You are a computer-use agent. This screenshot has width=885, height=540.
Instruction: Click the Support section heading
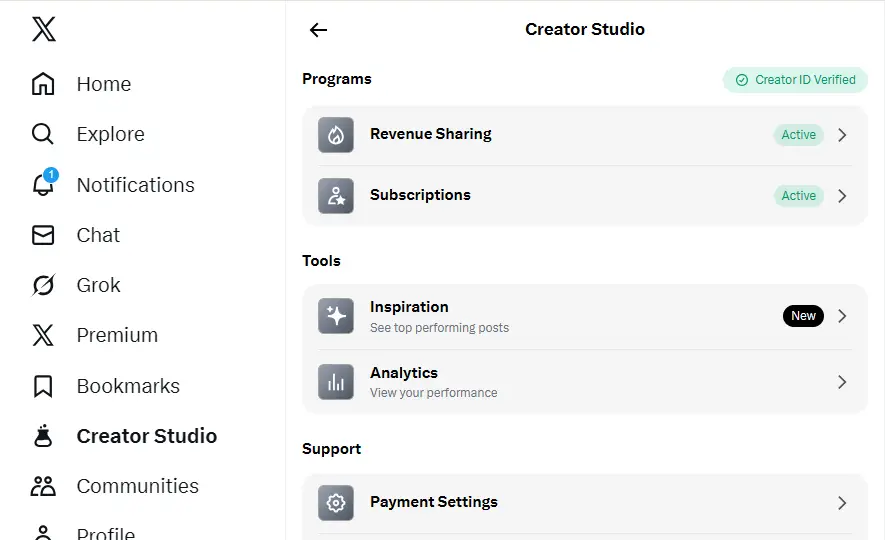[x=331, y=449]
